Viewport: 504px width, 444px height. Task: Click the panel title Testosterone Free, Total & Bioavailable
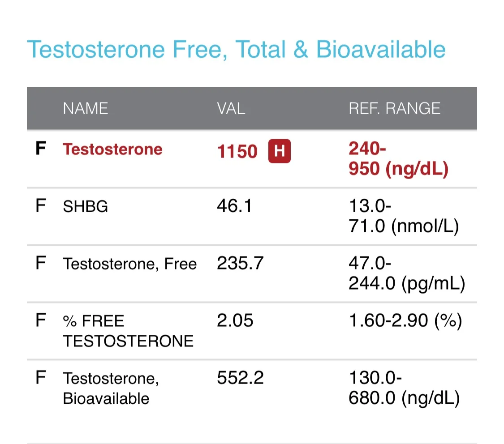pyautogui.click(x=236, y=49)
